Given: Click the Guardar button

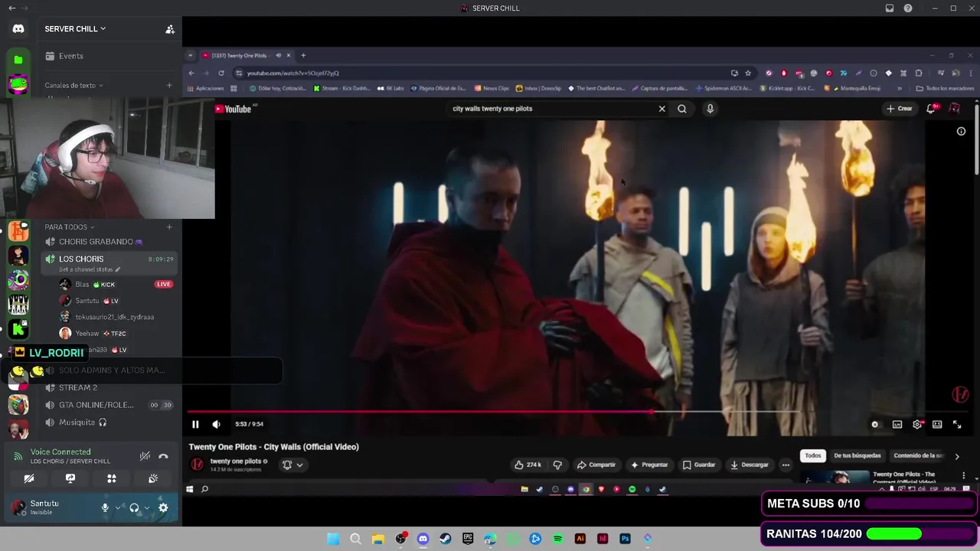Looking at the screenshot, I should click(699, 465).
